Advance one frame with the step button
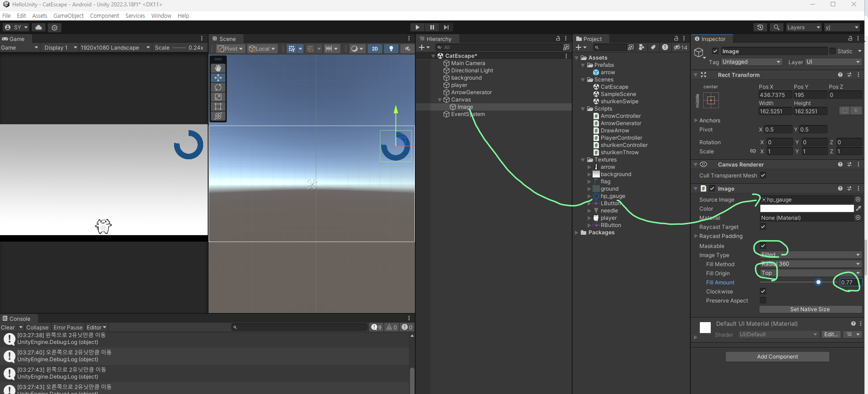Image resolution: width=868 pixels, height=394 pixels. (x=446, y=27)
